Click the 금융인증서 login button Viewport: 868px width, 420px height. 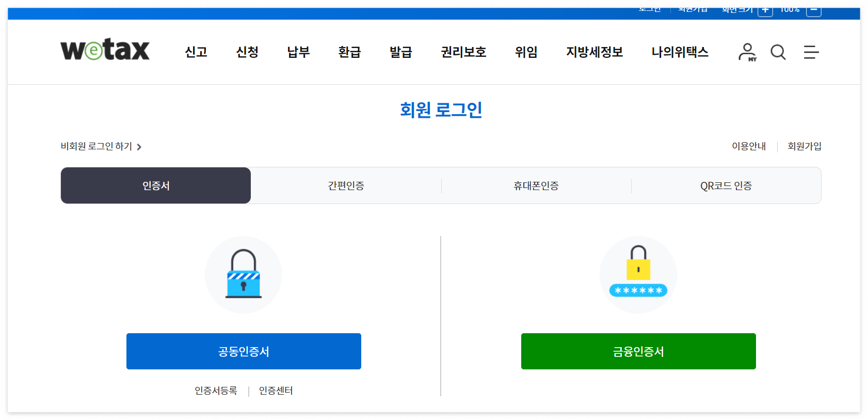638,351
